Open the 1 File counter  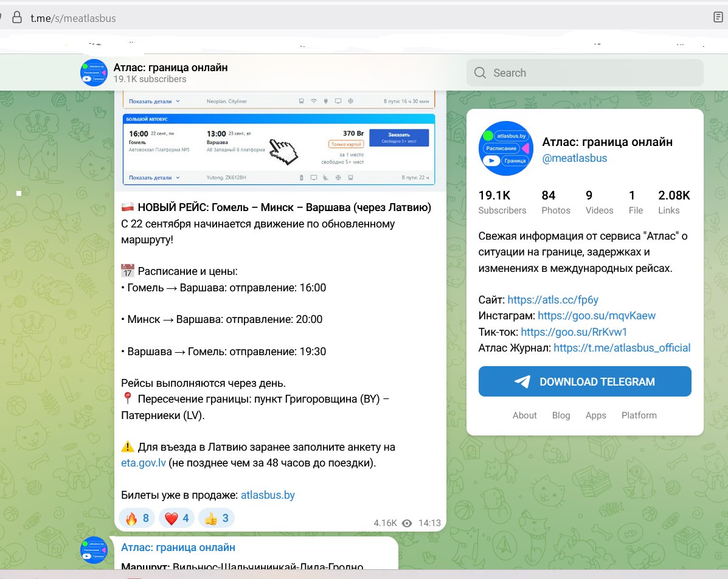636,202
